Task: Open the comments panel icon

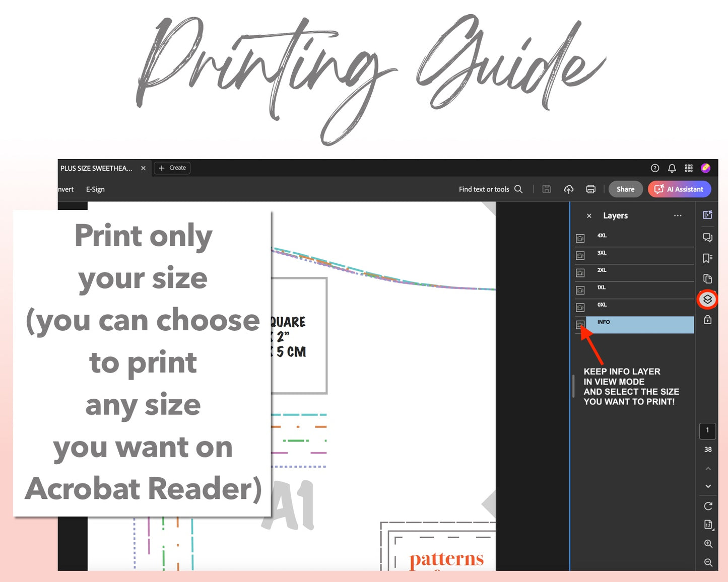Action: pos(707,238)
